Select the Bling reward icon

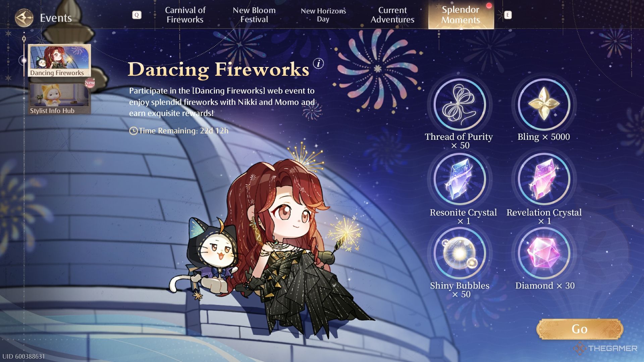point(544,105)
